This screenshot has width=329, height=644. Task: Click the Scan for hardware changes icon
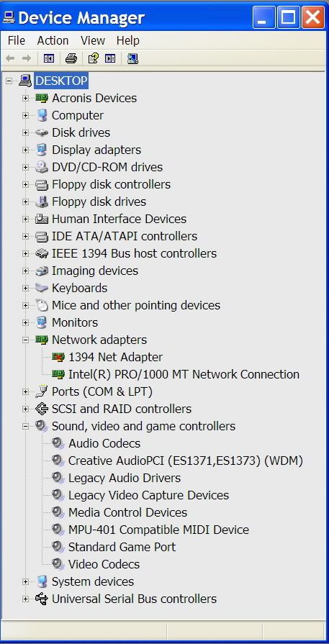tap(132, 59)
